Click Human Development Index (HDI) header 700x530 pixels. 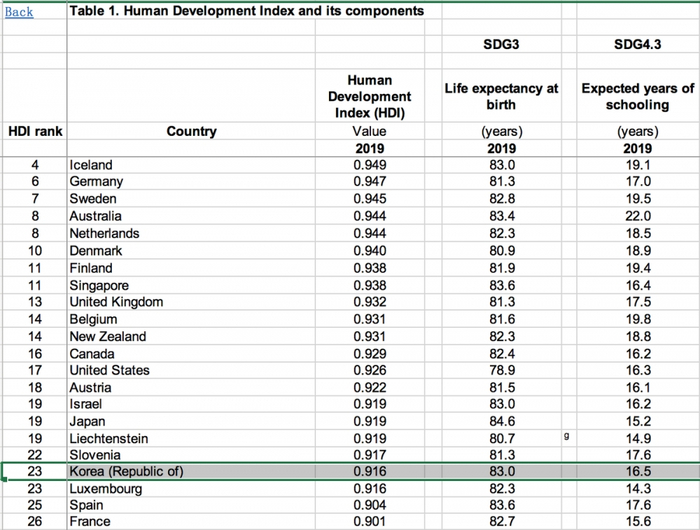click(x=369, y=96)
